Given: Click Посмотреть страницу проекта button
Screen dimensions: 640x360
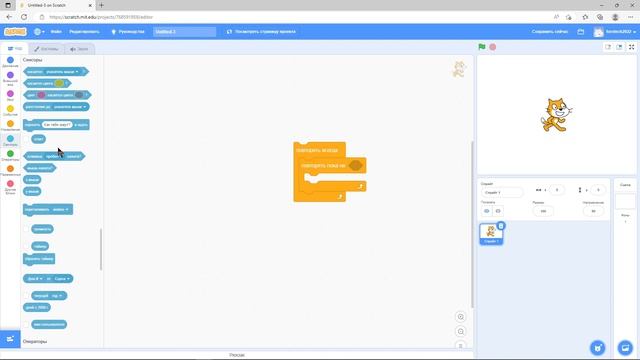Looking at the screenshot, I should click(261, 31).
